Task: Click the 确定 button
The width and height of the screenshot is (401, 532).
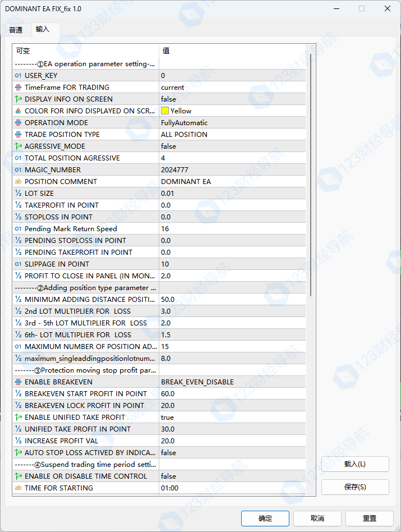Action: pyautogui.click(x=265, y=519)
